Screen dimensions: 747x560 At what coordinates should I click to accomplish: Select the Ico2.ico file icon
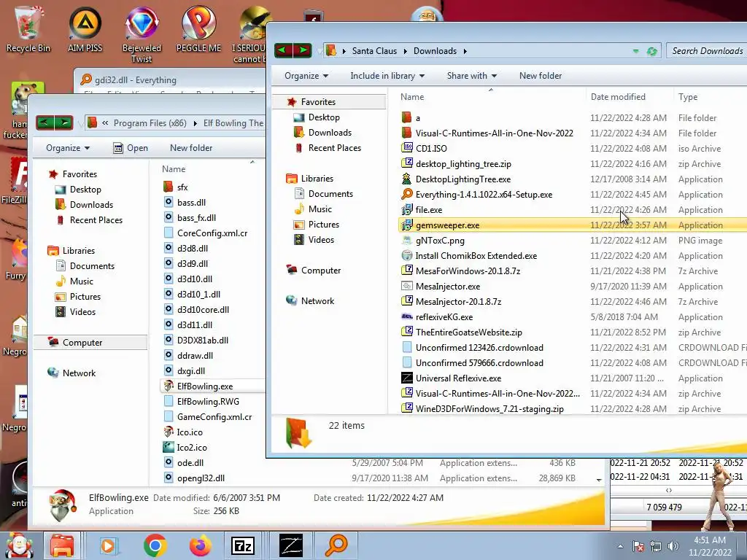pyautogui.click(x=169, y=447)
